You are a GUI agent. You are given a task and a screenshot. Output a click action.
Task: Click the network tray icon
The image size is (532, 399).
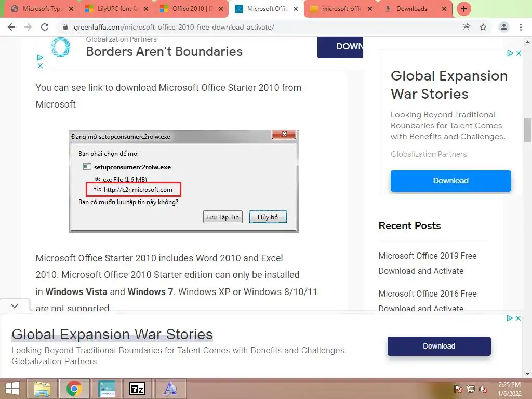tap(471, 389)
